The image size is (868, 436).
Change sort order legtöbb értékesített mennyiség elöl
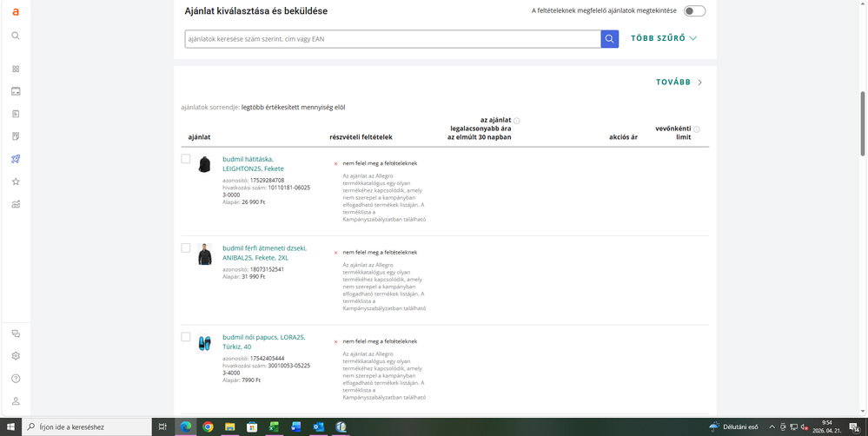pyautogui.click(x=294, y=108)
